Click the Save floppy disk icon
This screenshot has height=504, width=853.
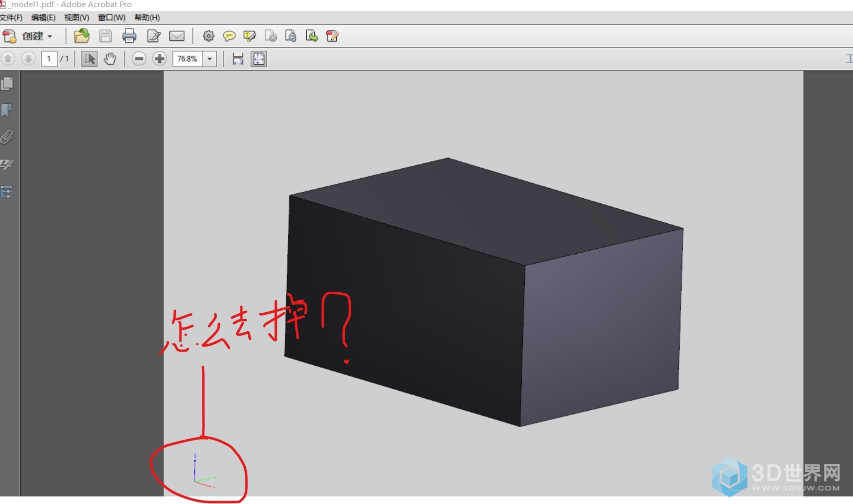[105, 36]
